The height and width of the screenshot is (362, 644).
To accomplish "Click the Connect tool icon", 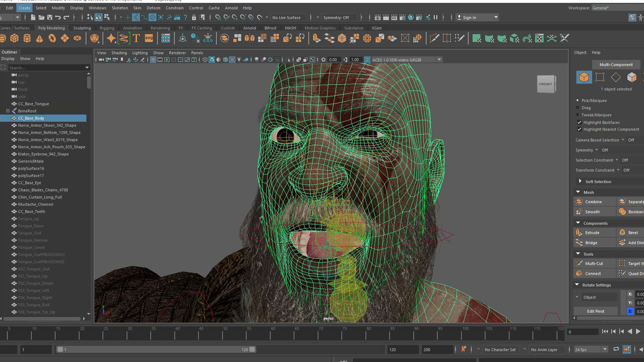I will (x=579, y=274).
